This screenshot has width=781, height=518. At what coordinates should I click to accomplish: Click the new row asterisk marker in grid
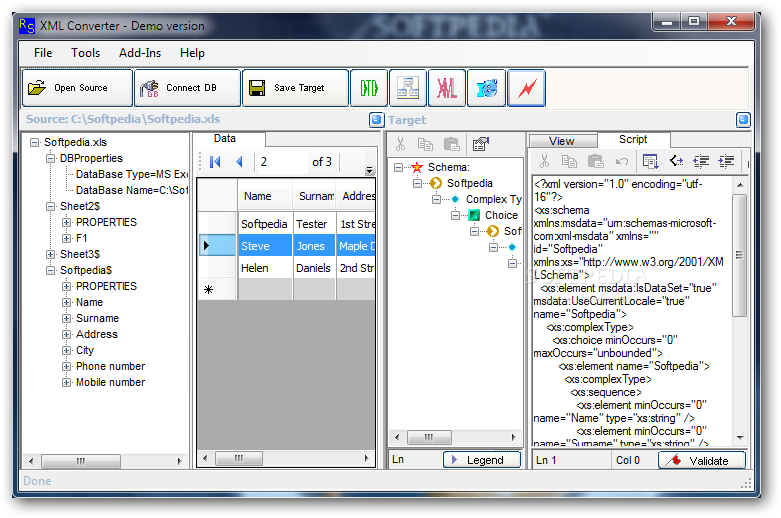208,289
